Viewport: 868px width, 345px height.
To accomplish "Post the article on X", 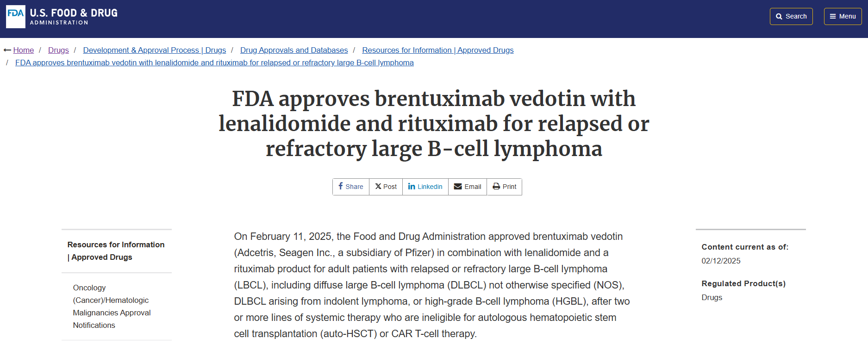I will point(386,187).
